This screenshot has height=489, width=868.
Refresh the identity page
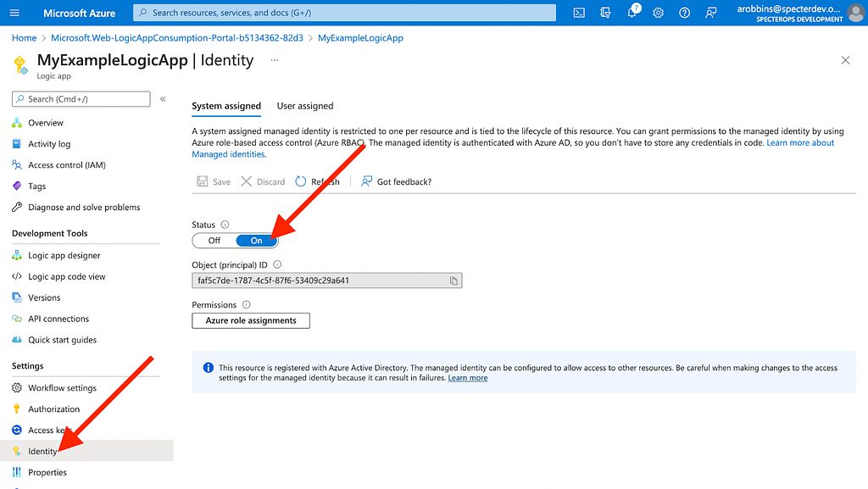pyautogui.click(x=317, y=181)
